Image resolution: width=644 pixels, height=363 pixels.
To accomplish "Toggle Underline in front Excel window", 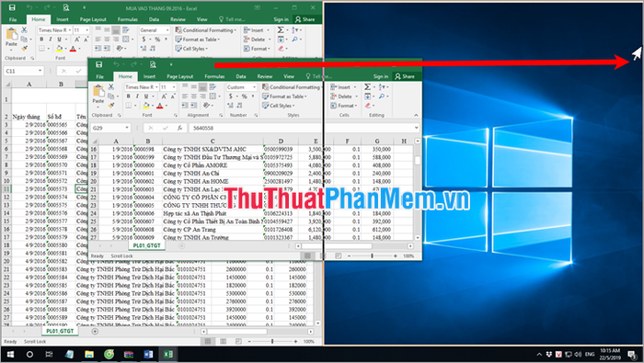I will [x=145, y=96].
